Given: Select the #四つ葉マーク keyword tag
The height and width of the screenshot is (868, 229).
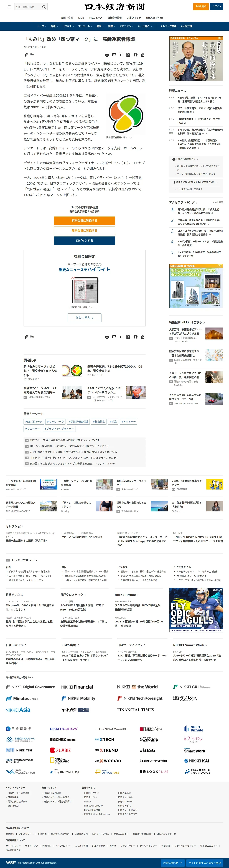Looking at the screenshot, I should pos(34,422).
